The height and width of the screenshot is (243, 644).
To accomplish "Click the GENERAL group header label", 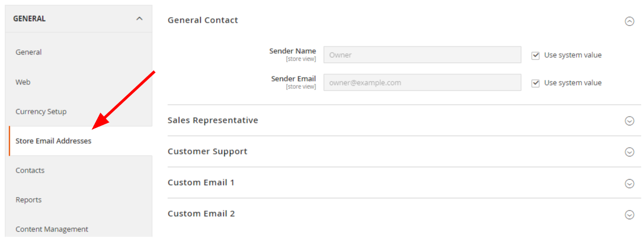I will [x=29, y=19].
